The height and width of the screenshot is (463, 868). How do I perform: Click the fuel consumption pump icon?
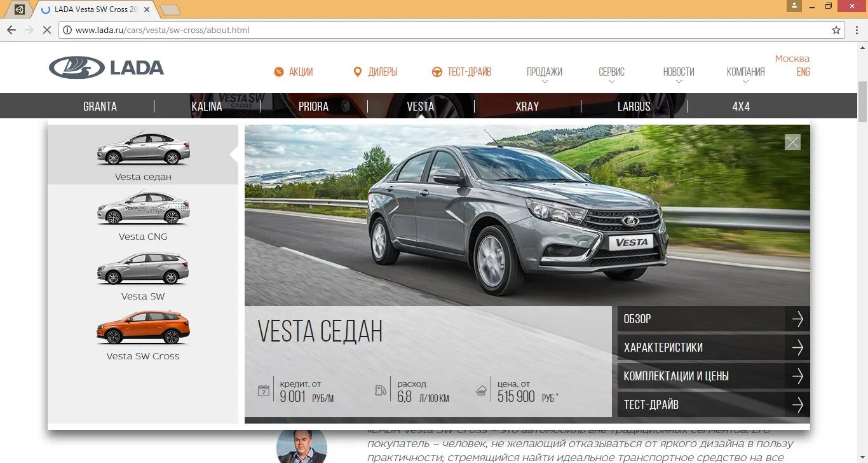pos(381,390)
